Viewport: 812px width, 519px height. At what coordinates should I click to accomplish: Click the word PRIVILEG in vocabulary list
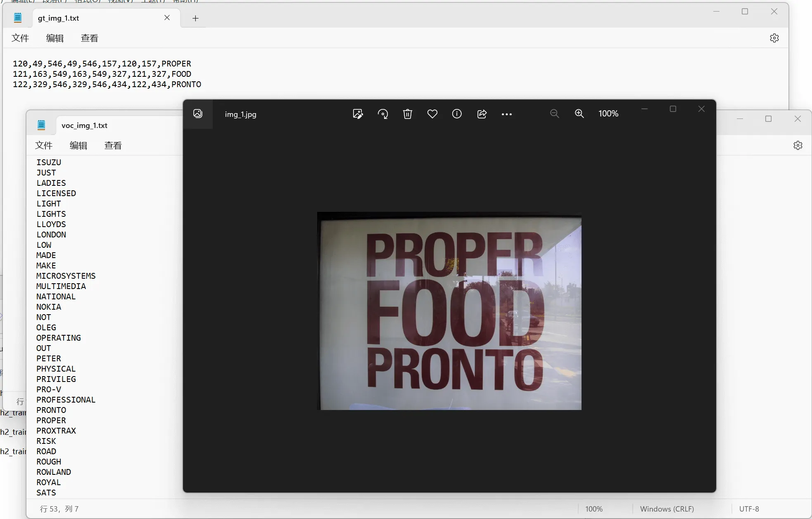(x=56, y=379)
